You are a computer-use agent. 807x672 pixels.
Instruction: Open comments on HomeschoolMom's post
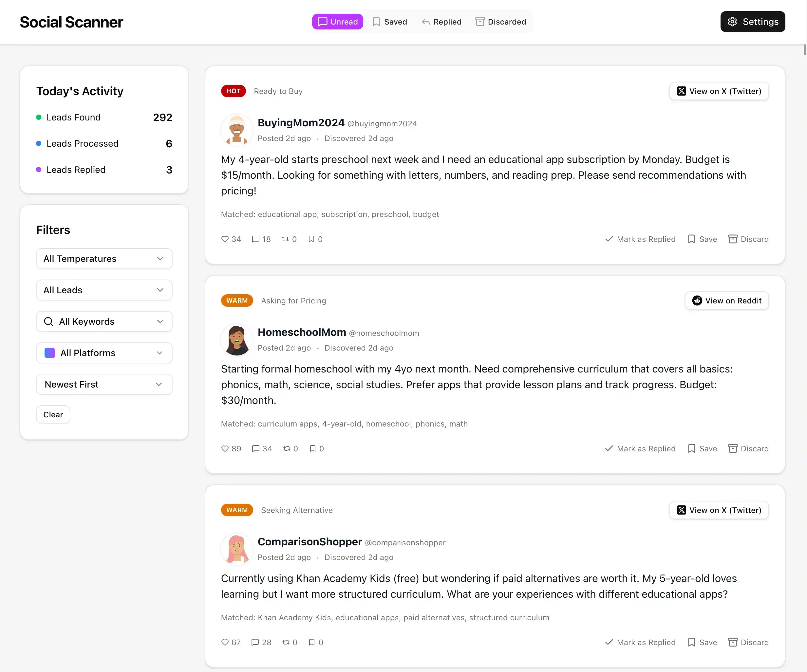pyautogui.click(x=256, y=448)
